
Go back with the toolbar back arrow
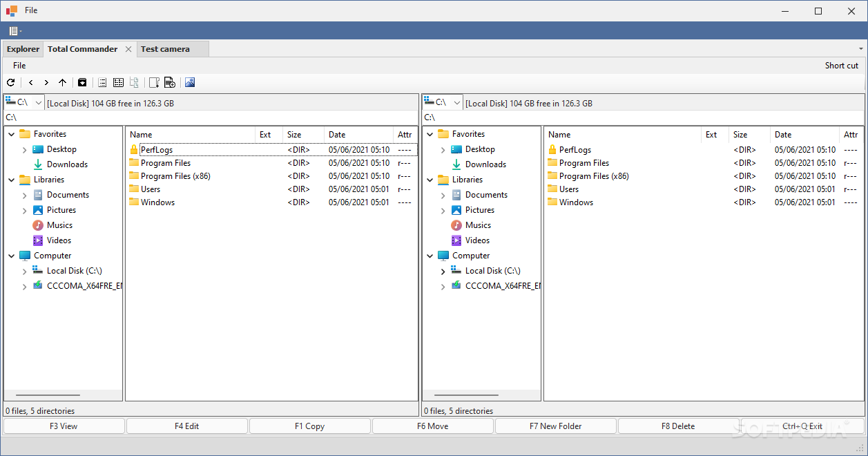[30, 82]
